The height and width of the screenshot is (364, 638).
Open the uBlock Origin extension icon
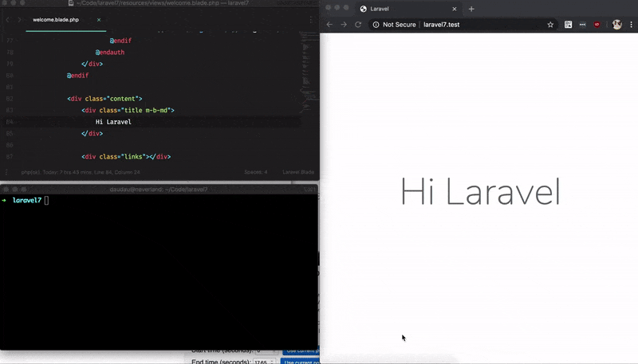[597, 25]
